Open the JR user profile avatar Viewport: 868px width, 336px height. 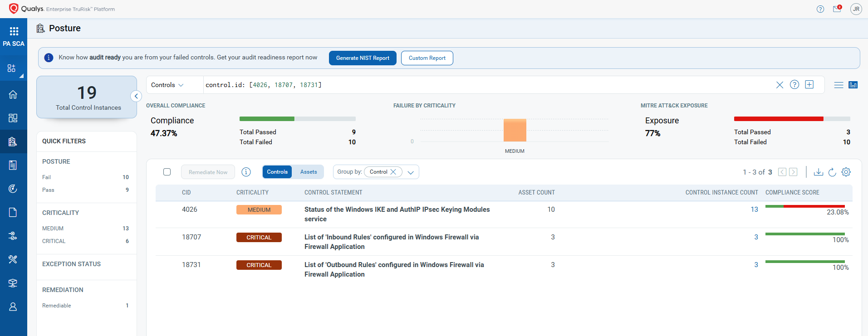(856, 9)
